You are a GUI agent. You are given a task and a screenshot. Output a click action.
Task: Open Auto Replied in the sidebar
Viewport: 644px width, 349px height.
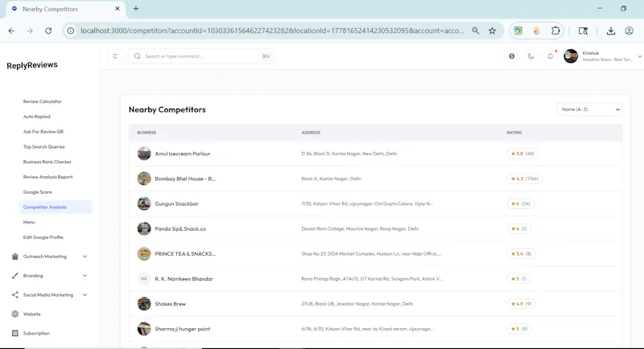coord(36,117)
